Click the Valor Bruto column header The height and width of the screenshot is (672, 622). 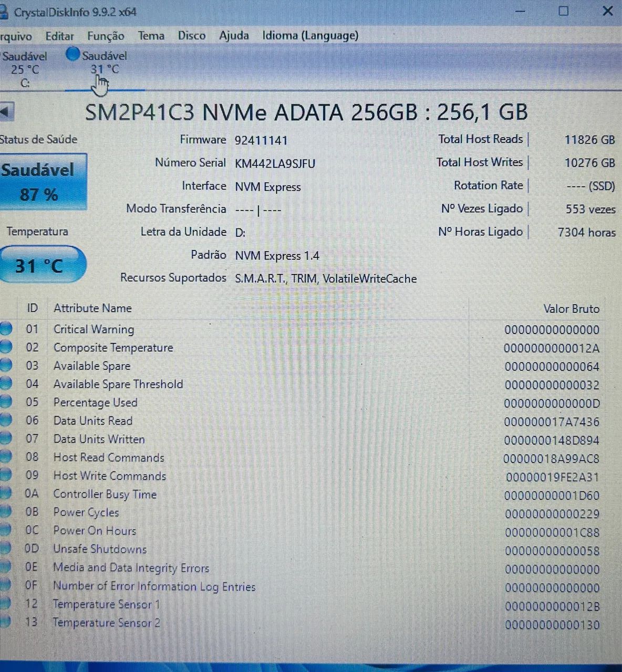click(571, 309)
